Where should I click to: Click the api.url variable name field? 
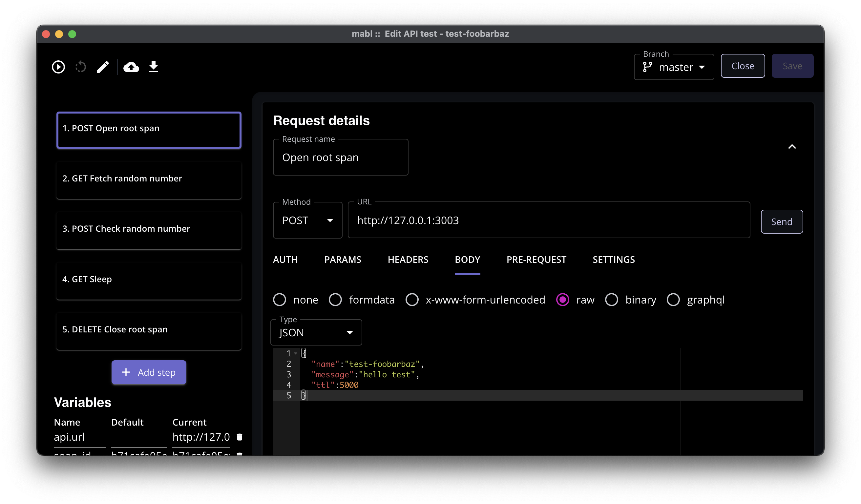tap(80, 438)
